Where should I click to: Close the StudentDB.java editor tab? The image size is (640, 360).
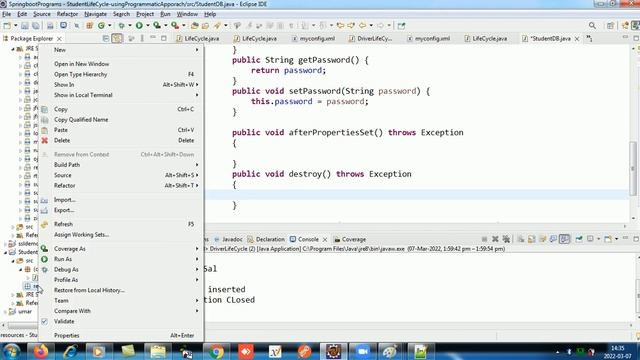(x=577, y=39)
